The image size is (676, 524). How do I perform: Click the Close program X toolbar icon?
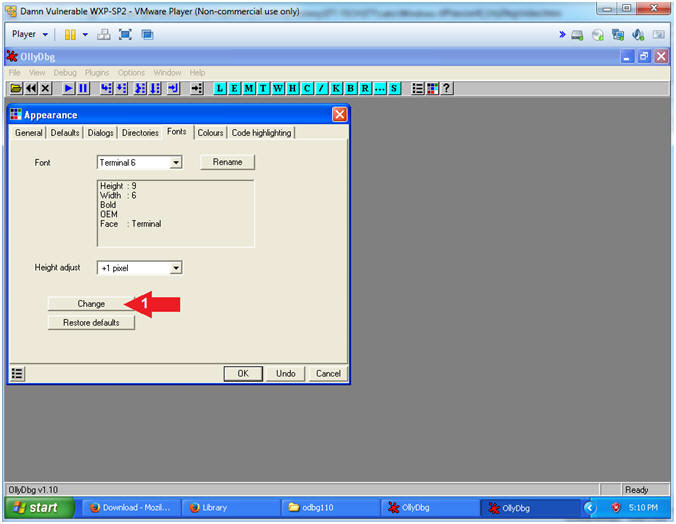coord(45,88)
